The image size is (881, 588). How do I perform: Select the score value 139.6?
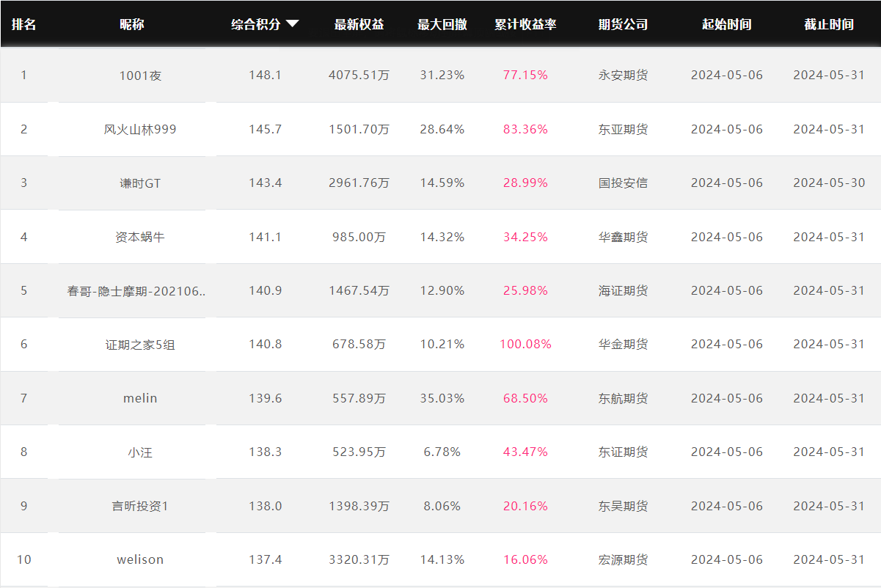265,398
